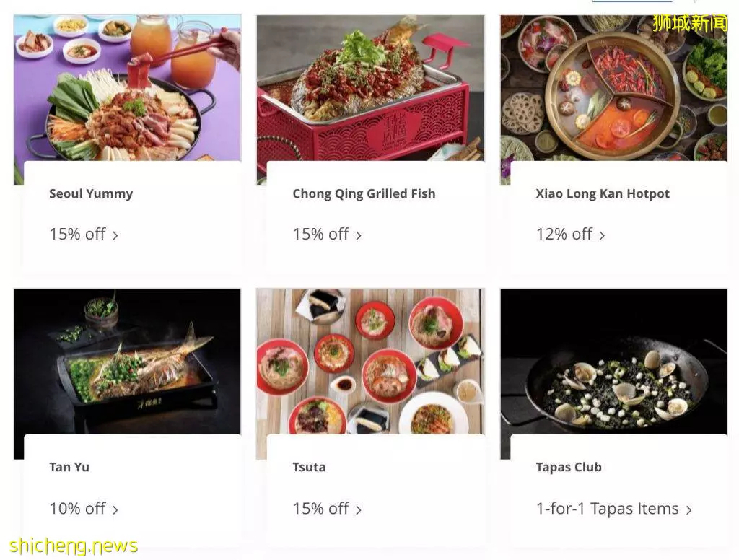Click the chevron beside Chong Qing Grilled Fish offer
This screenshot has height=560, width=739.
358,235
